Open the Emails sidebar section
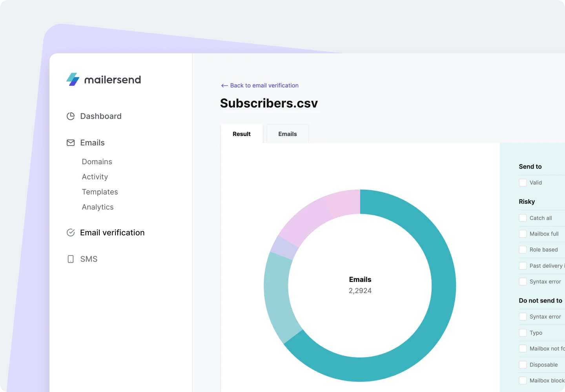Viewport: 565px width, 392px height. (x=93, y=143)
